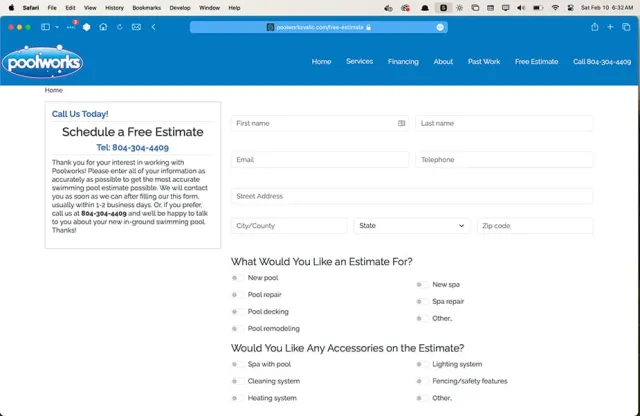Navigate to Home in site header
Image resolution: width=640 pixels, height=416 pixels.
point(322,62)
